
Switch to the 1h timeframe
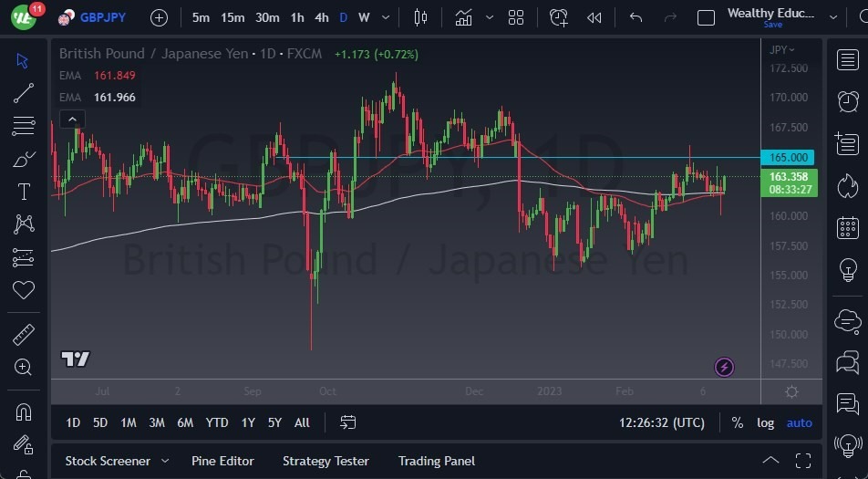pos(297,17)
